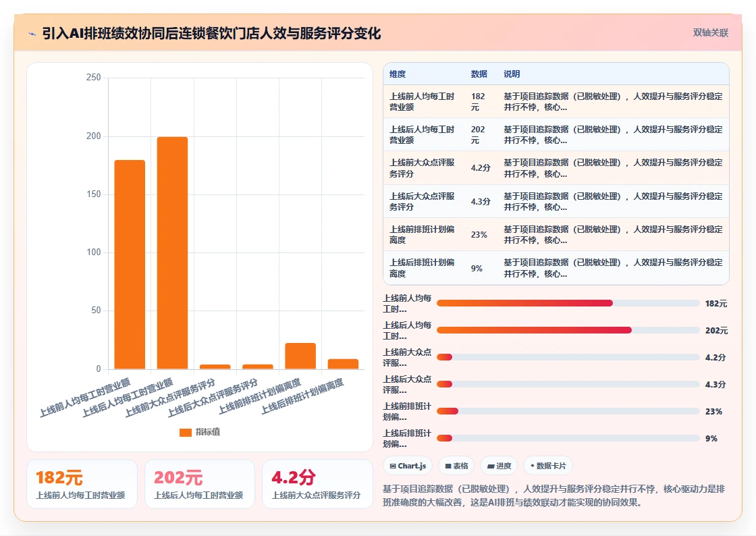
Task: Click the 202元 progress value label
Action: [x=716, y=331]
